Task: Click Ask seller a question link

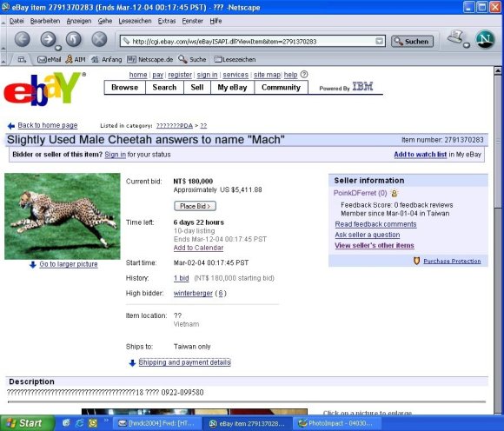Action: 368,235
